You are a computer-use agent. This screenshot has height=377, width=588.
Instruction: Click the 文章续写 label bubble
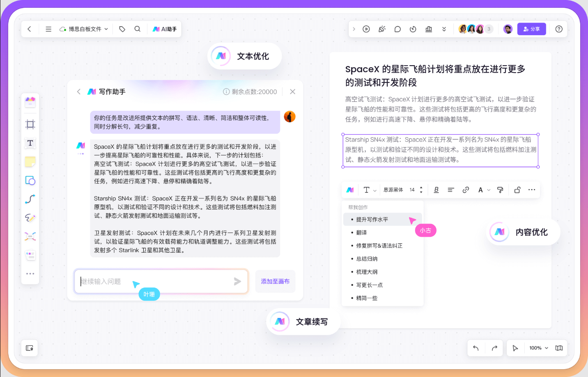point(303,322)
